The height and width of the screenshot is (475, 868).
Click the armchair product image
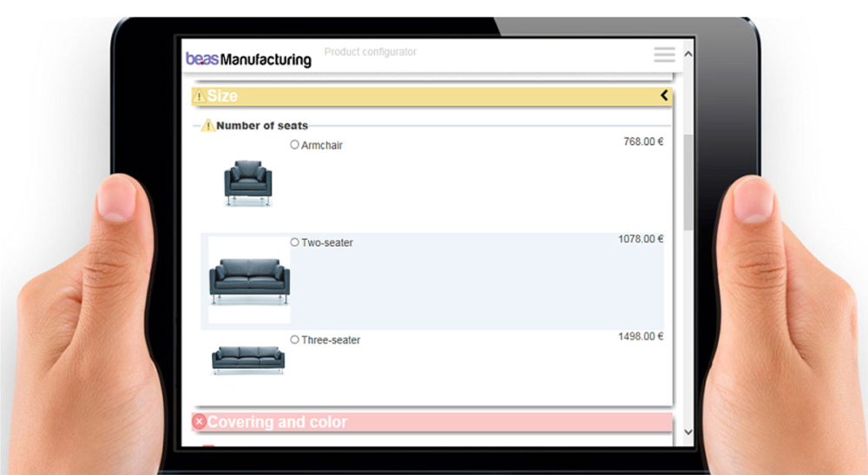(248, 183)
